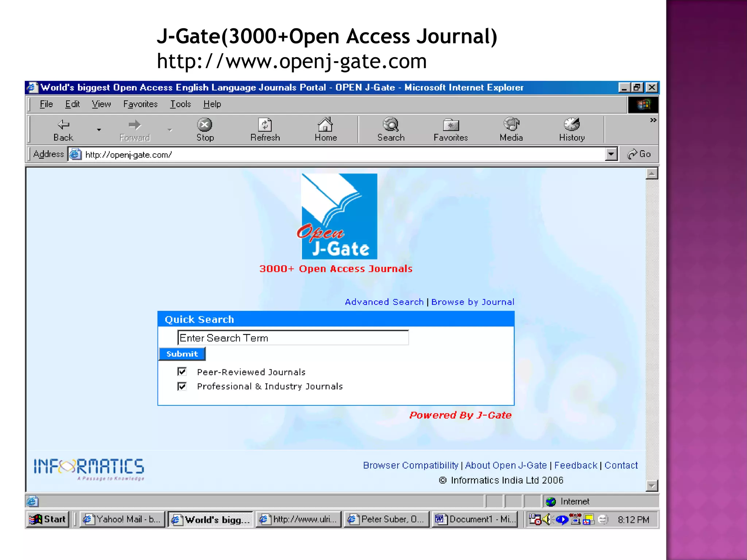Click the Open J-Gate logo image

point(337,216)
